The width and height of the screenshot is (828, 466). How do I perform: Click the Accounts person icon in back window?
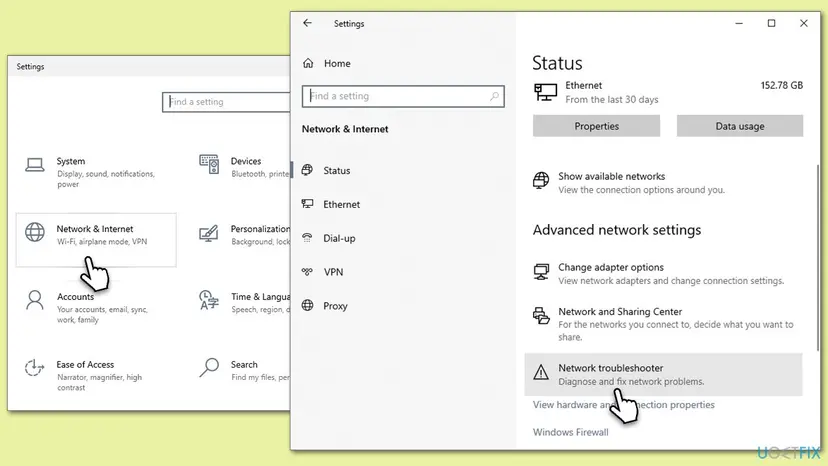tap(35, 300)
